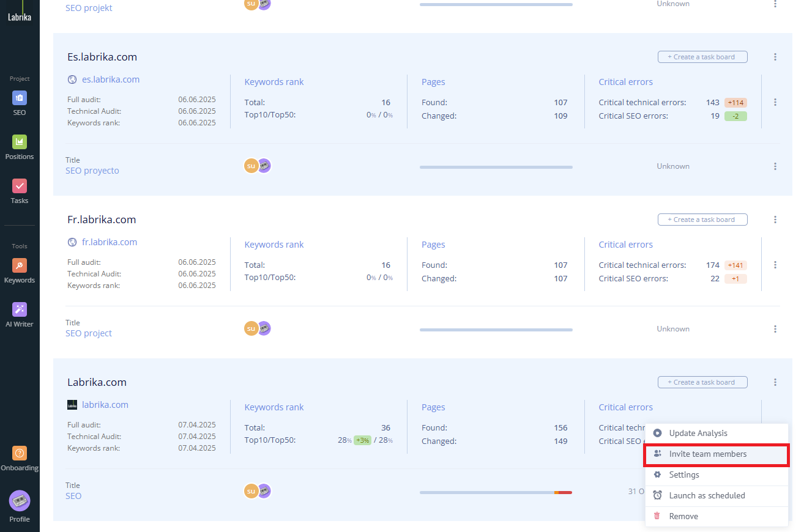Click Unknown status in SEO proyecto row
Viewport: 804px width, 532px height.
[x=673, y=166]
